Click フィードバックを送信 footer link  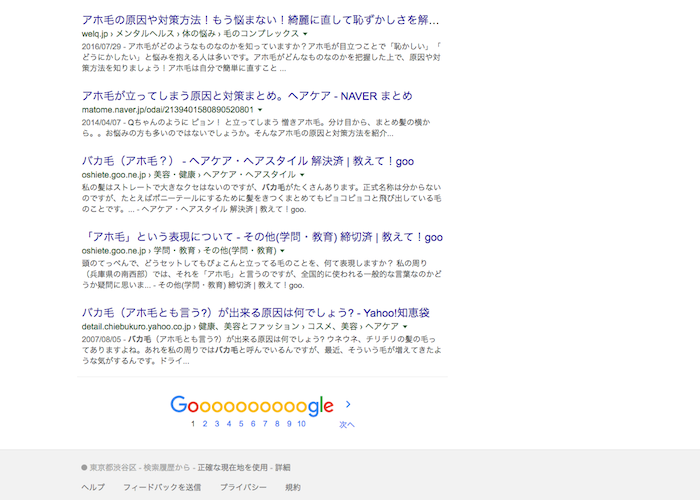point(162,487)
